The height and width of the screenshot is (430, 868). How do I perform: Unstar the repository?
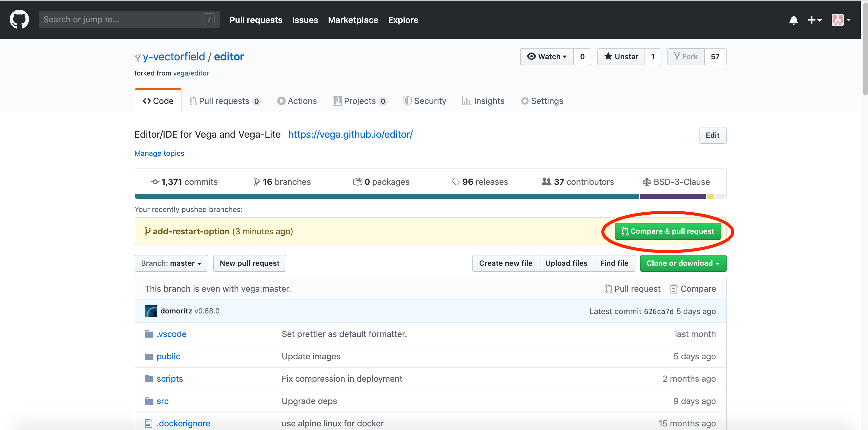621,56
